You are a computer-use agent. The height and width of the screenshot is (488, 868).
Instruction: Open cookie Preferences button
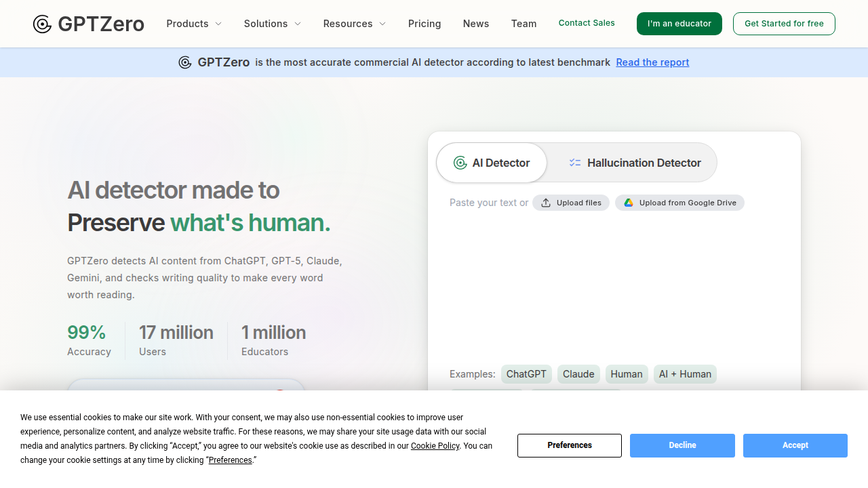[x=570, y=445]
